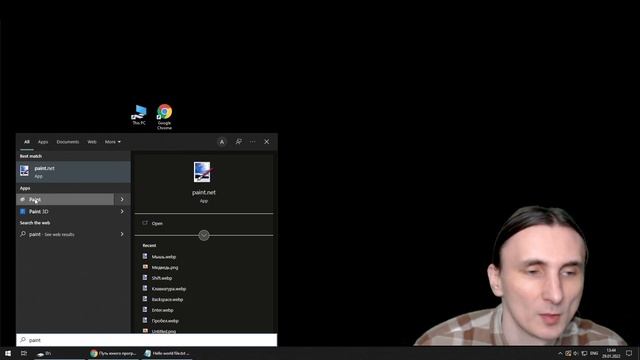Image resolution: width=640 pixels, height=360 pixels.
Task: Select the Paint app result
Action: pos(65,199)
